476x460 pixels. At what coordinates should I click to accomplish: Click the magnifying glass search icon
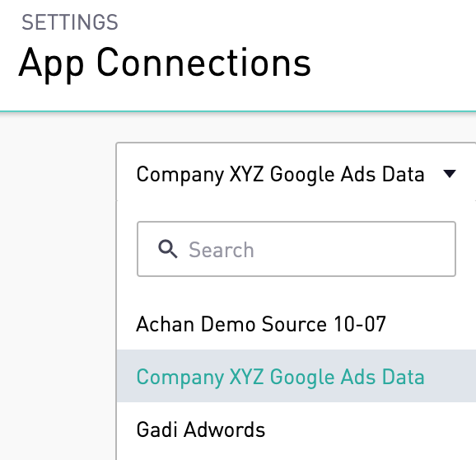(x=167, y=249)
